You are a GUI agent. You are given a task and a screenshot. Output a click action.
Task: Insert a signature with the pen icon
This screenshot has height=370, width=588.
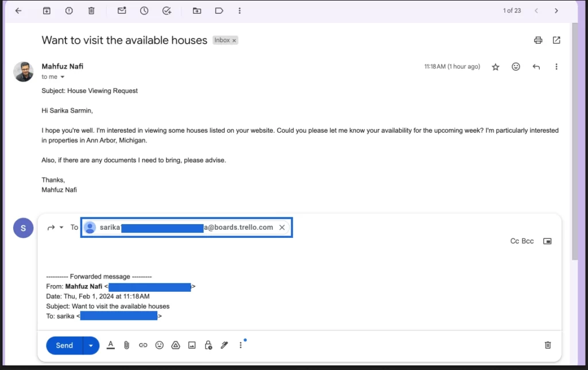[x=225, y=345]
